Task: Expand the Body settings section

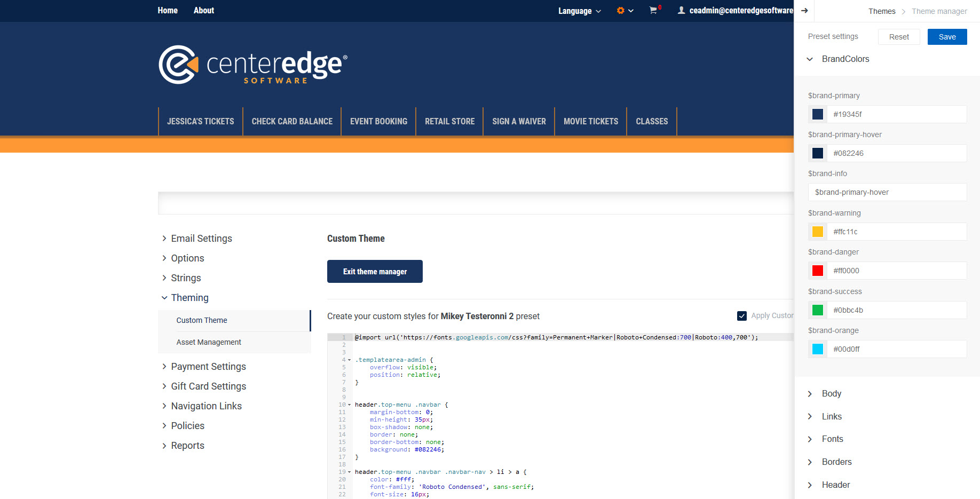Action: (825, 394)
